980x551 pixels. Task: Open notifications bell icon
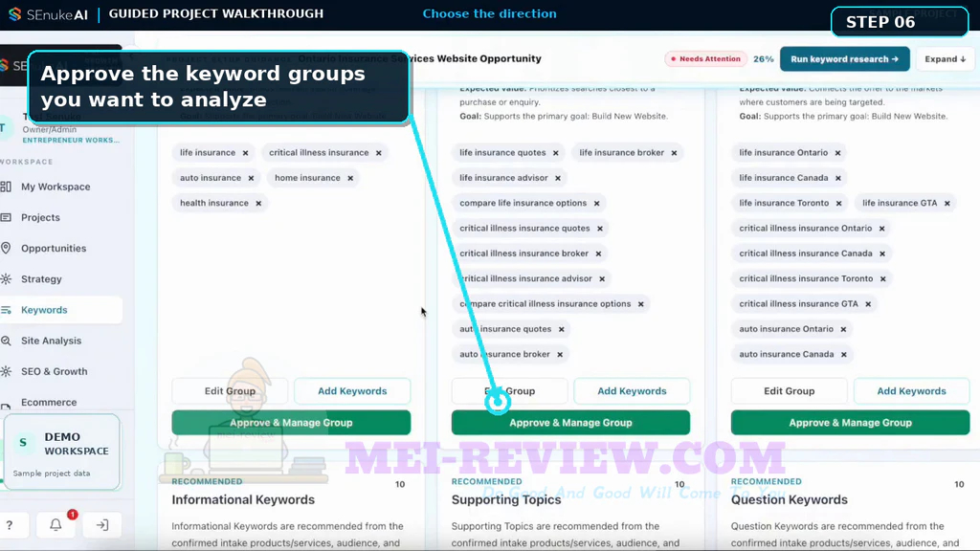click(56, 525)
